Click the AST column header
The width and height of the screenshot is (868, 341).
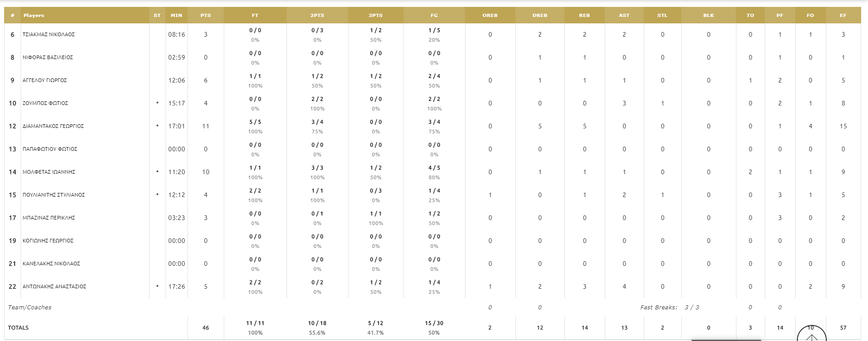tap(624, 16)
